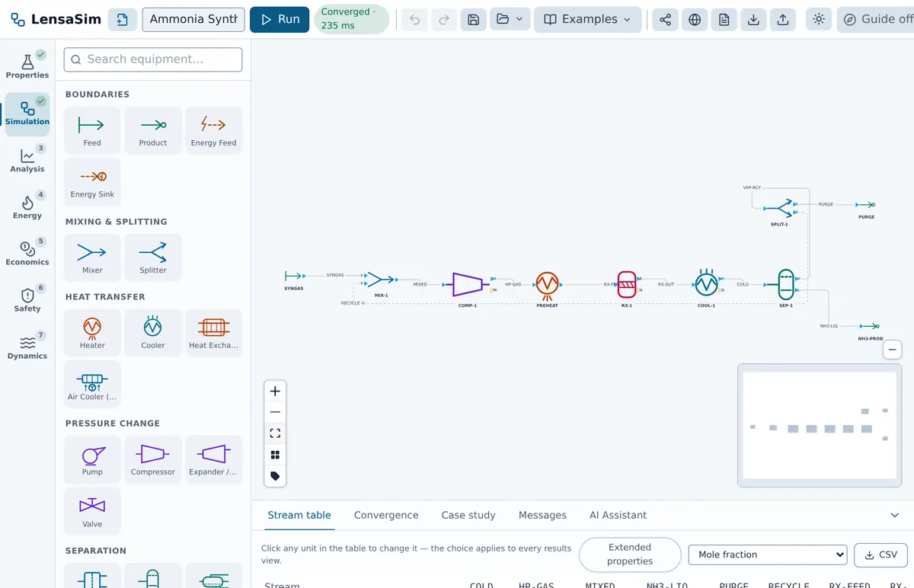Run the simulation
This screenshot has height=588, width=914.
click(280, 20)
